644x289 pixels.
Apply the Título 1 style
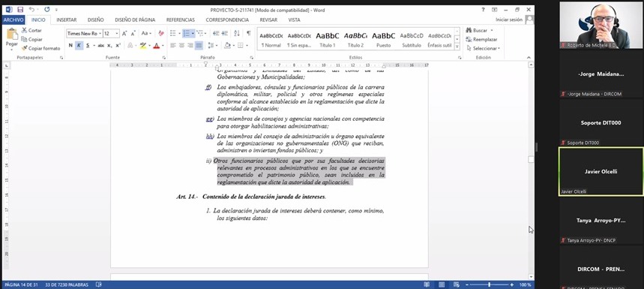pyautogui.click(x=328, y=40)
